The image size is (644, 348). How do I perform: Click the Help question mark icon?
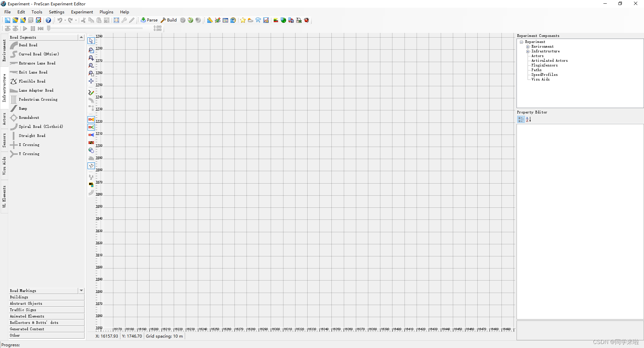(x=48, y=20)
